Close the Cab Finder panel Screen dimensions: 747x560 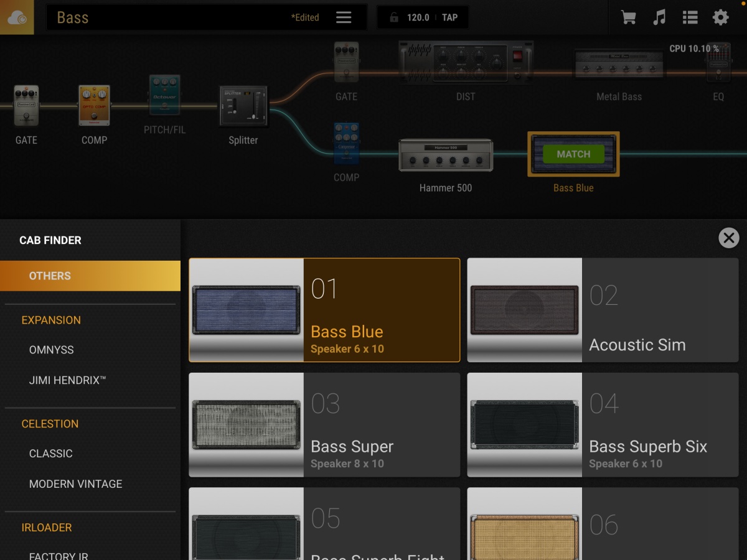(x=729, y=238)
